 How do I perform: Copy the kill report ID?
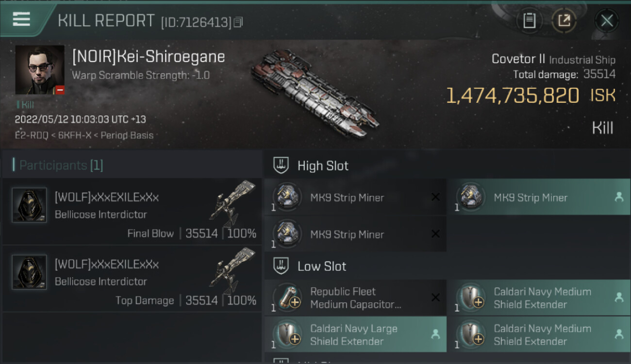[x=238, y=22]
